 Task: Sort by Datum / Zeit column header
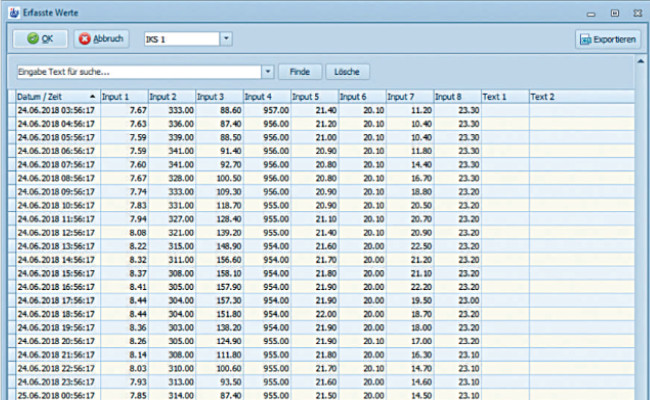56,97
